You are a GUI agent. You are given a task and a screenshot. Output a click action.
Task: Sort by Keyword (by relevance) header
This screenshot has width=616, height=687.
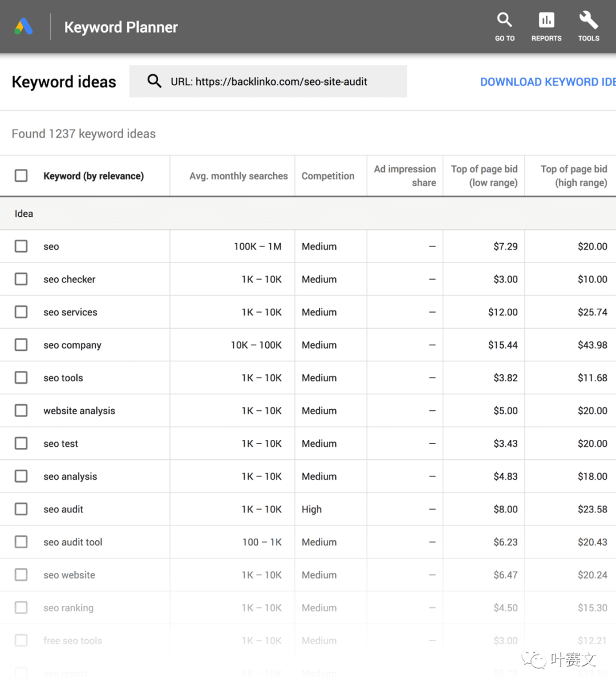[x=94, y=176]
